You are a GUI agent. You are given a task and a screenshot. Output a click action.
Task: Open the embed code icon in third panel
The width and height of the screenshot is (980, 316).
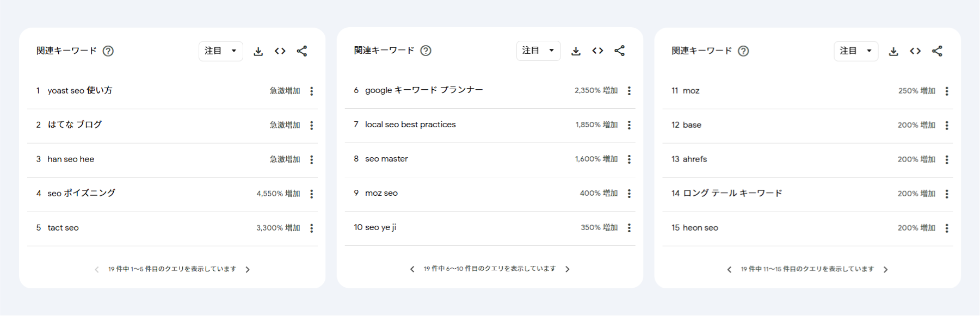point(915,51)
